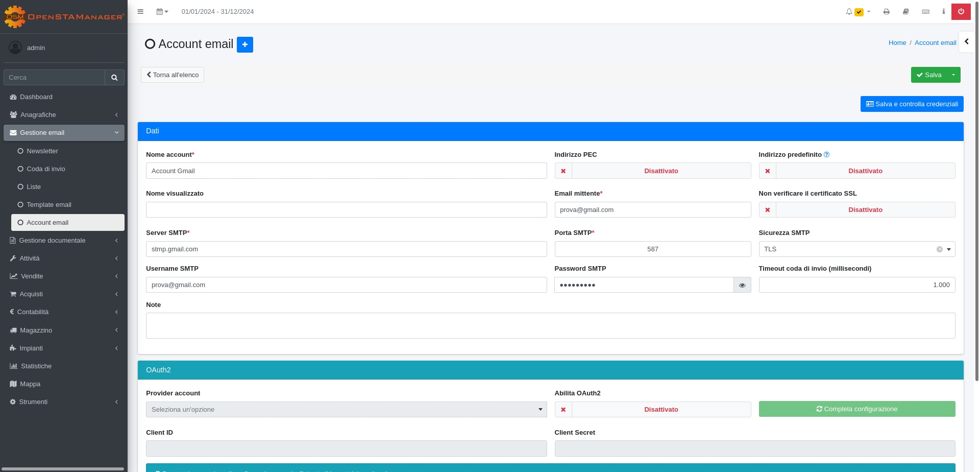Open the calendar date period icon
The width and height of the screenshot is (980, 472).
pyautogui.click(x=162, y=11)
